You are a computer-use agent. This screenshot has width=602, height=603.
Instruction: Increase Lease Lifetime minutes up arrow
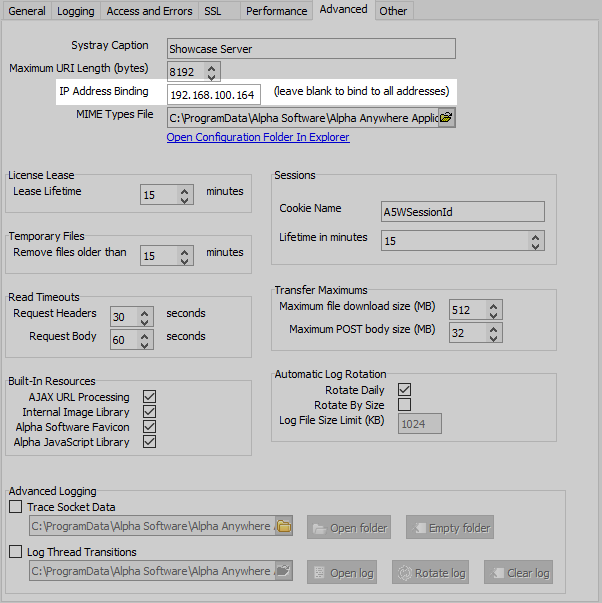pos(185,191)
